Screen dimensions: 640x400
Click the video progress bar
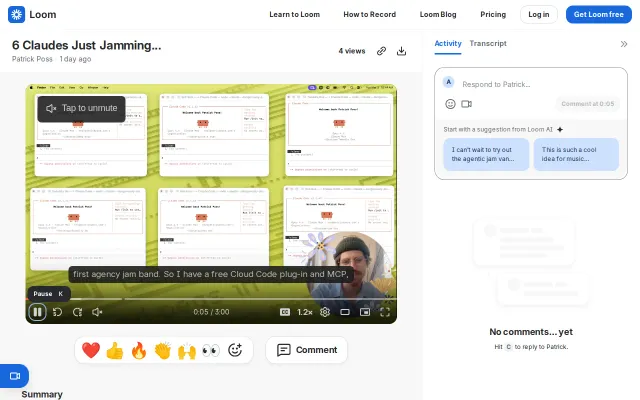point(211,299)
